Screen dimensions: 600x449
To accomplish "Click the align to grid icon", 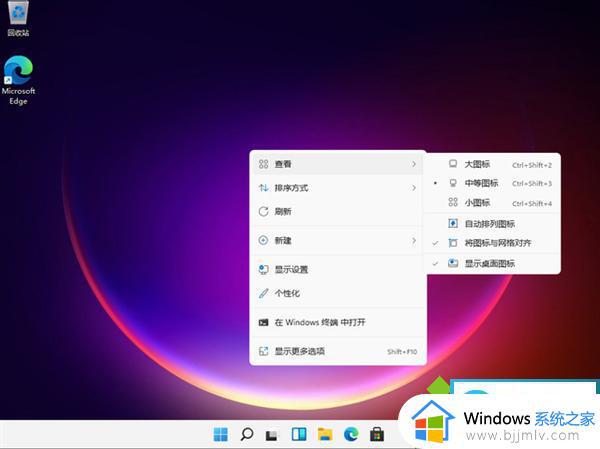I will 453,243.
